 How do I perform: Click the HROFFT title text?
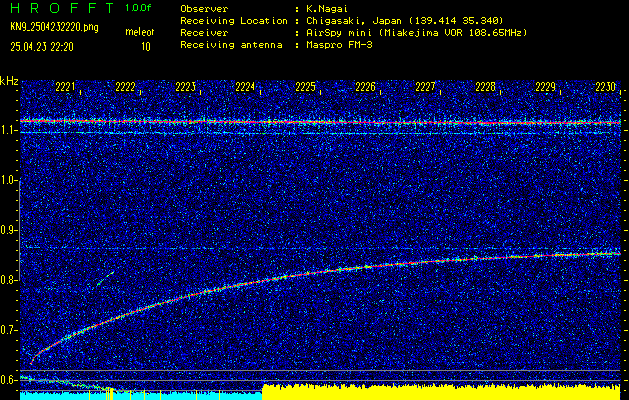click(x=63, y=8)
